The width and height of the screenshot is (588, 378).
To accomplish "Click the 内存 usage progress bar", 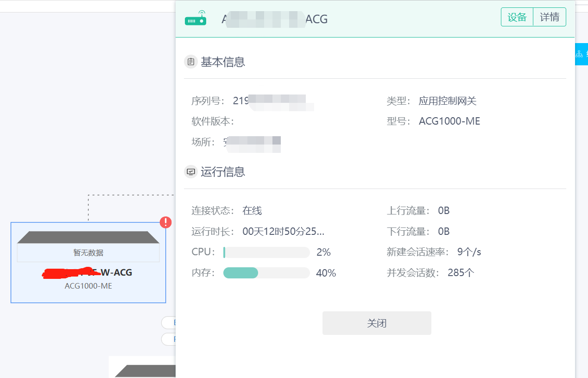I will point(266,273).
